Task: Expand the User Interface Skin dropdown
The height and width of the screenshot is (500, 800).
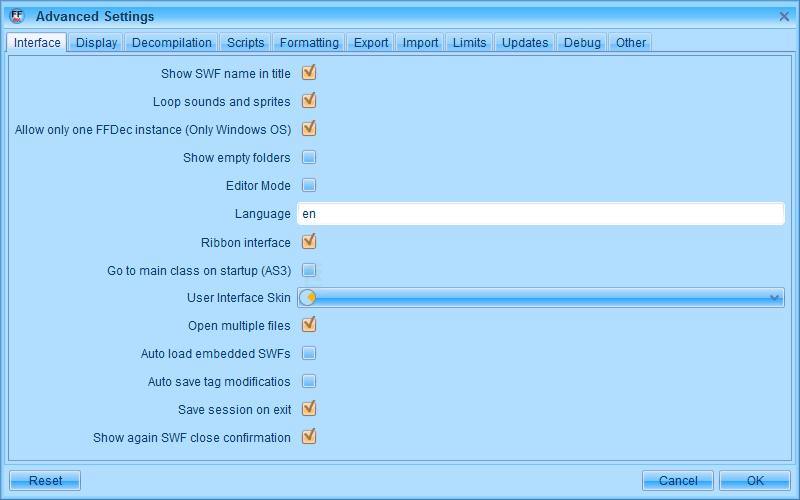Action: click(x=774, y=298)
